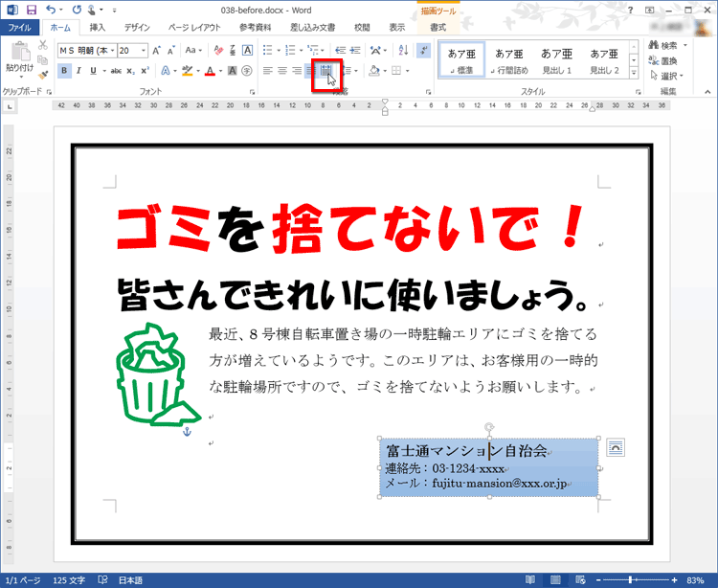Toggle strikethrough abc formatting
Image resolution: width=718 pixels, height=588 pixels.
tap(116, 71)
